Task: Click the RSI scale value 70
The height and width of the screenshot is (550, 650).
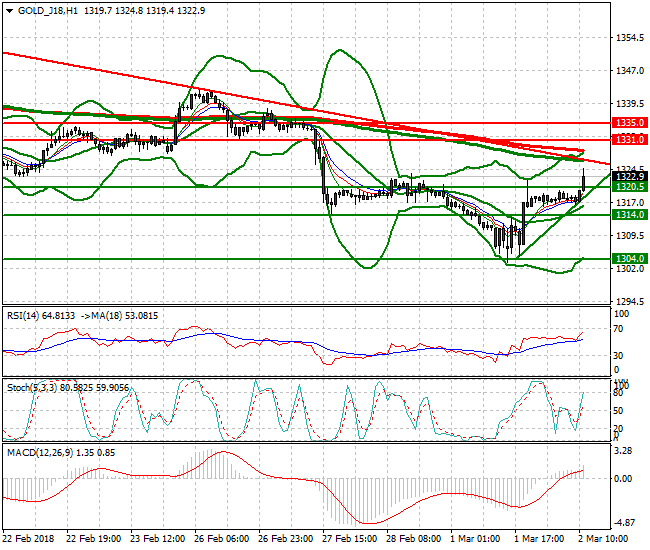Action: point(618,329)
